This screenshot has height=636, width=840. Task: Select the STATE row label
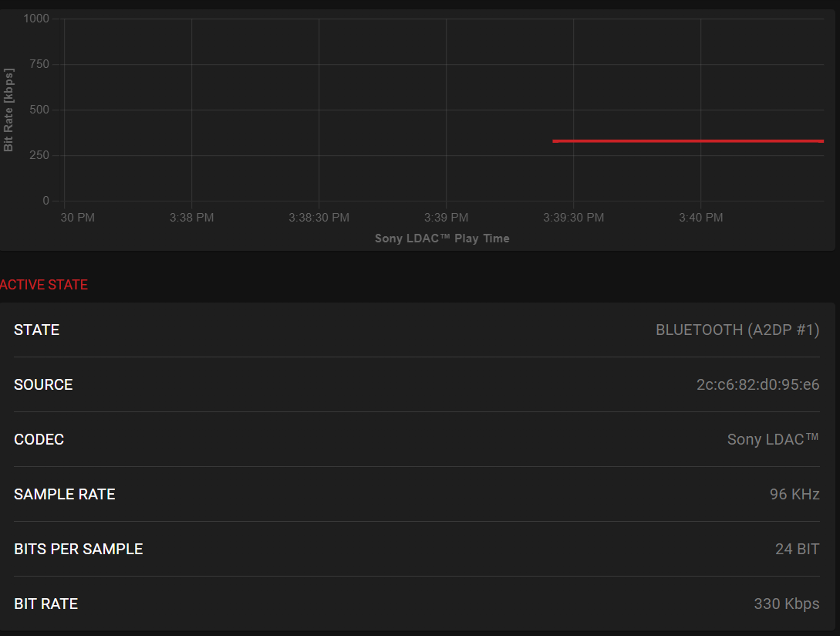(x=36, y=330)
